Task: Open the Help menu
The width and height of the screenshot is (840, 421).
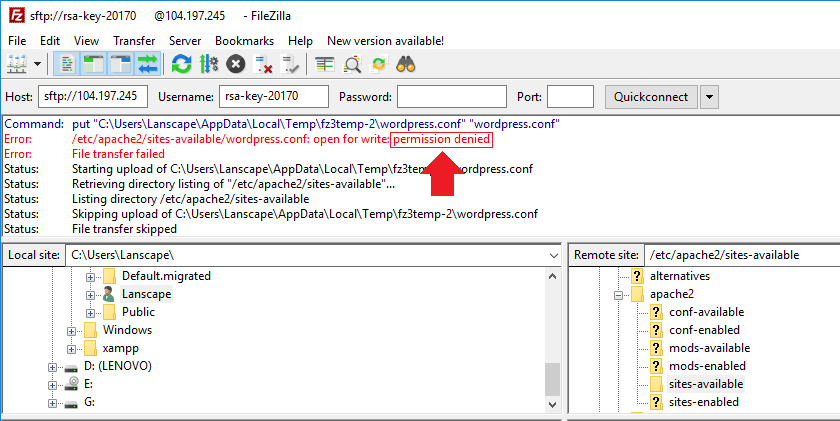Action: coord(300,41)
